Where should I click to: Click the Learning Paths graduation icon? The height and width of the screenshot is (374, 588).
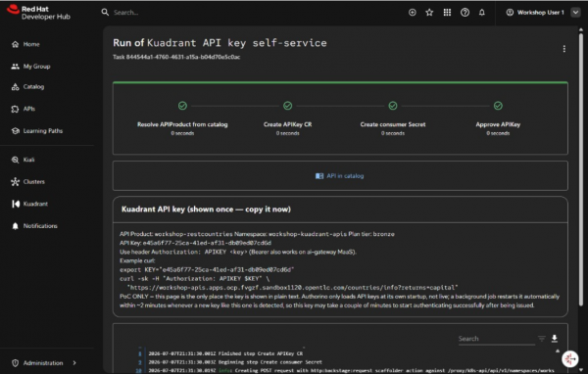click(15, 131)
